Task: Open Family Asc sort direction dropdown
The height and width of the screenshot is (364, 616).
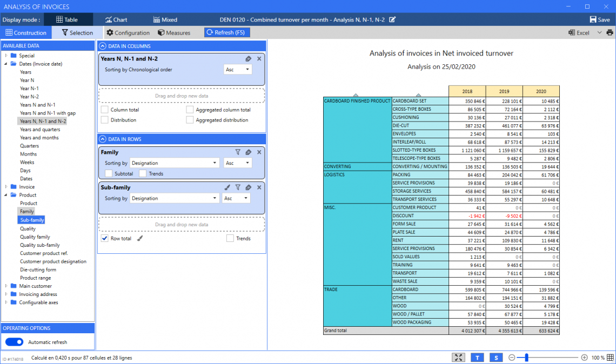Action: pos(238,163)
